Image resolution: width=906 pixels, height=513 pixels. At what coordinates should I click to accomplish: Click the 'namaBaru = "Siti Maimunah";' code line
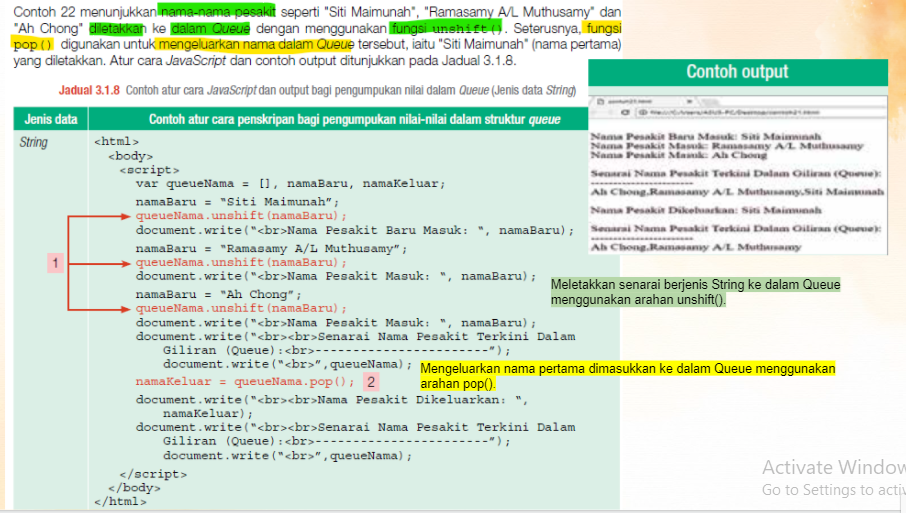coord(237,202)
